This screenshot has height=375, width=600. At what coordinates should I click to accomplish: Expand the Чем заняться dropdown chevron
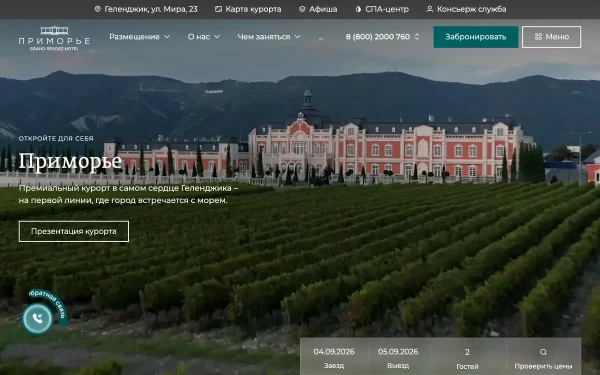point(297,37)
